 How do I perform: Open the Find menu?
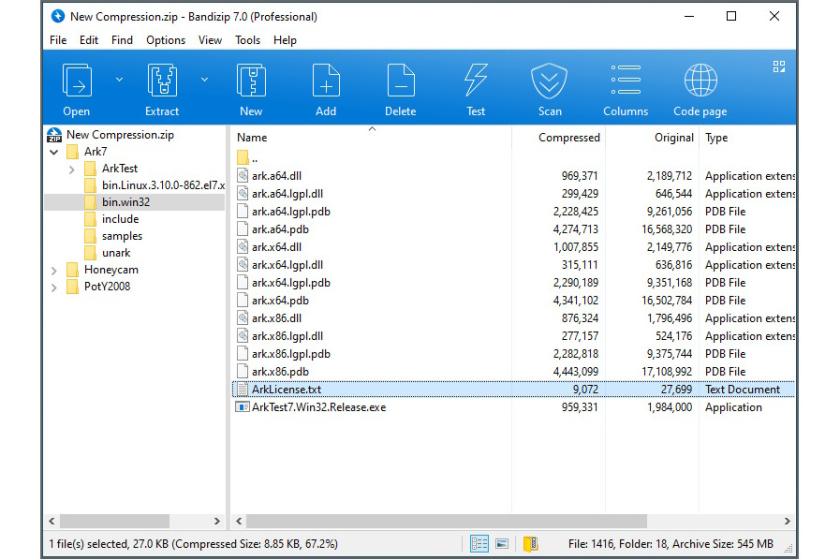122,40
